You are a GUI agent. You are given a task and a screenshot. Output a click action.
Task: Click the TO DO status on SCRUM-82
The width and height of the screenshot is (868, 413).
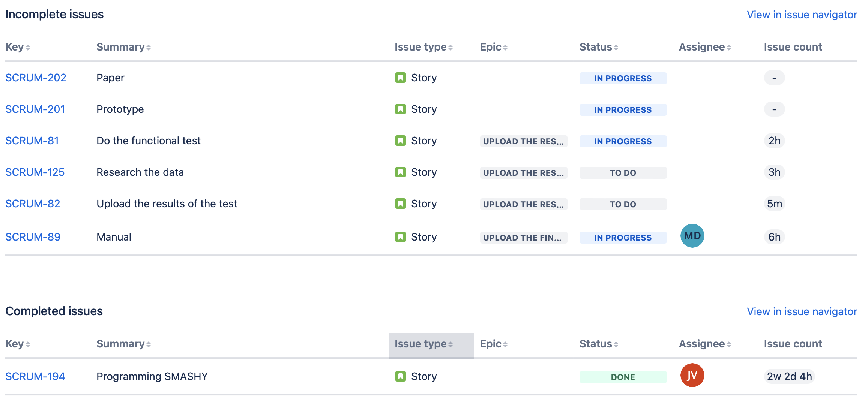click(x=623, y=204)
